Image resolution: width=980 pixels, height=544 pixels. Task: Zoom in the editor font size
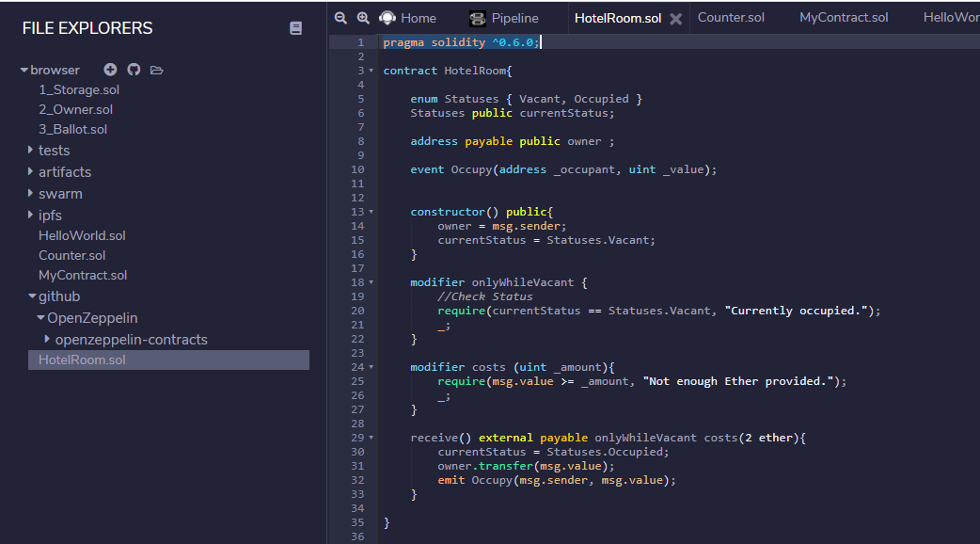click(x=363, y=18)
